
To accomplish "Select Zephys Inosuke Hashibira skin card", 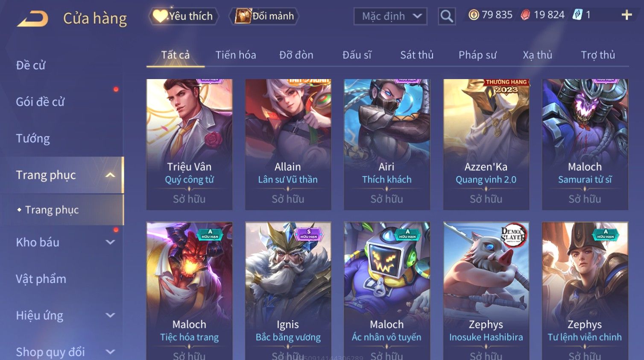I will pos(486,291).
